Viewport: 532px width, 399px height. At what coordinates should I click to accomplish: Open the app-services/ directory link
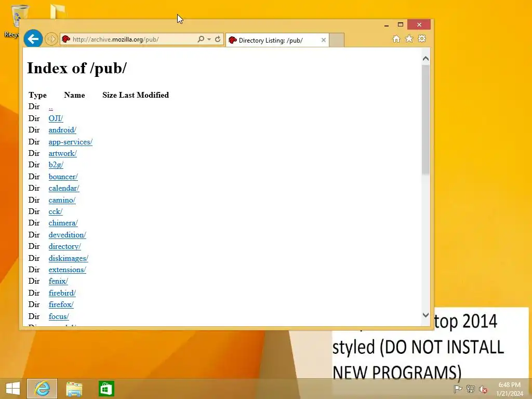[71, 142]
